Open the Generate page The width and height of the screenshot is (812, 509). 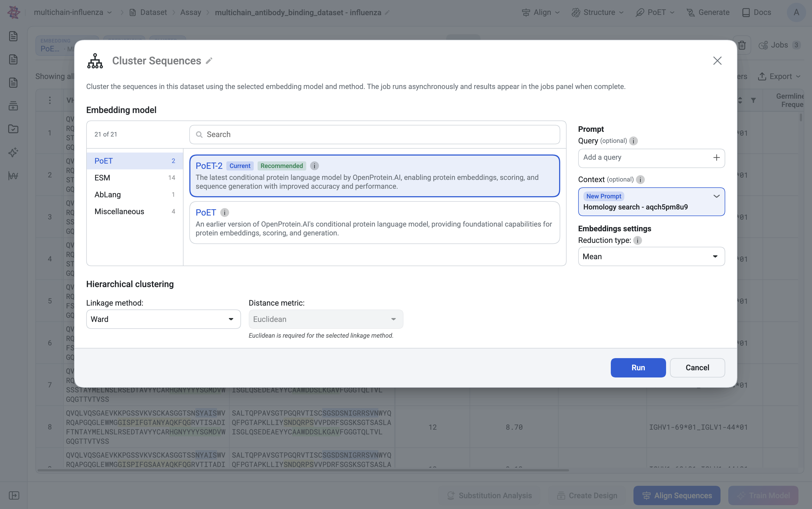point(708,12)
